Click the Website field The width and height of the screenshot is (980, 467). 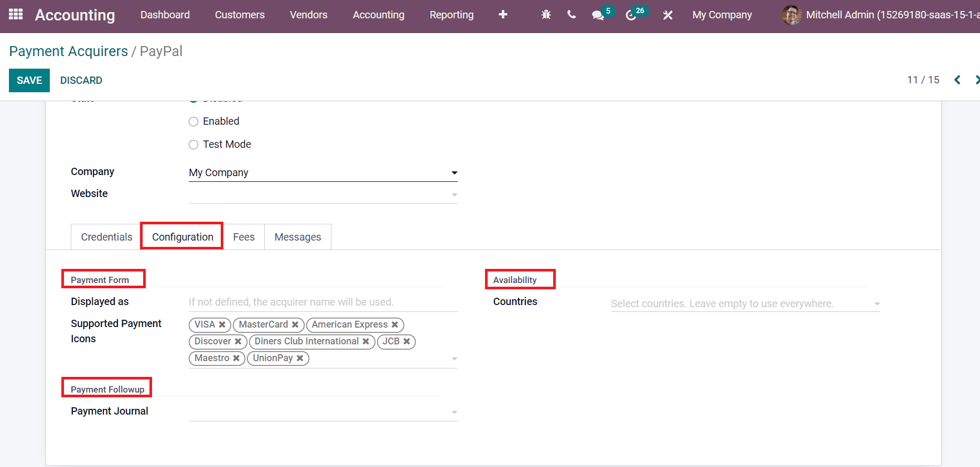coord(323,194)
